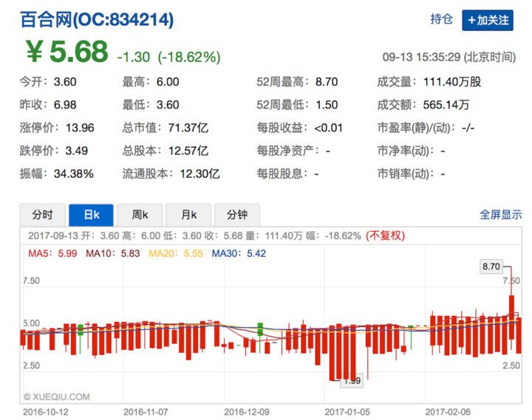Click the 52周最高 value 8.70
This screenshot has width=532, height=420.
(327, 82)
